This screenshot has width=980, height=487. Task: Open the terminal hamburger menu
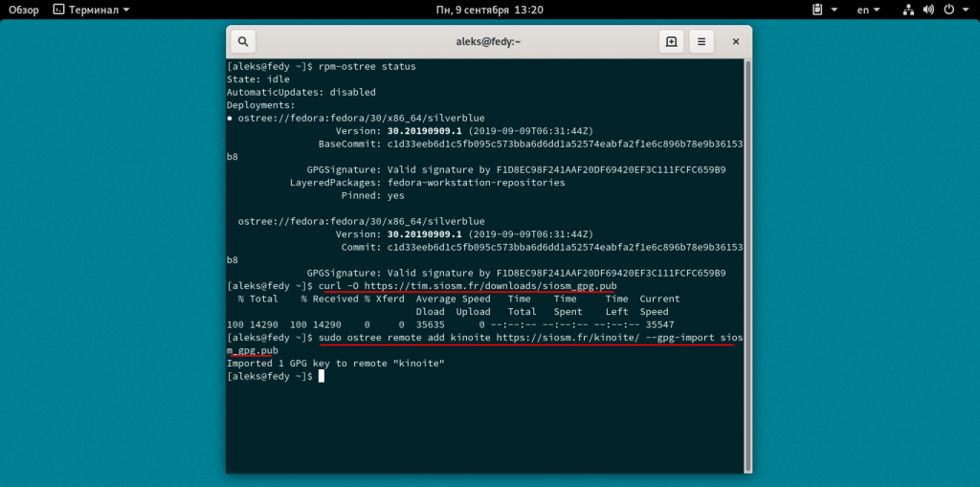[702, 42]
